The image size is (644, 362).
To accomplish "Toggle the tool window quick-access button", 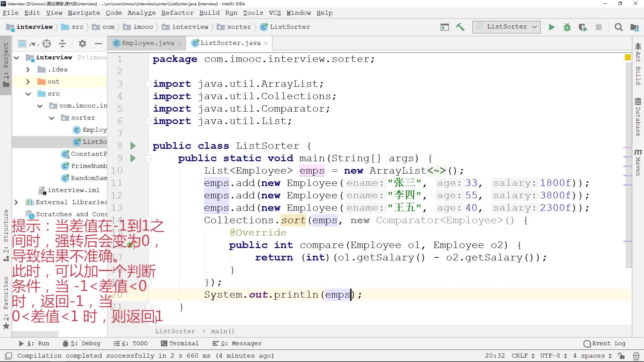I will coord(9,356).
